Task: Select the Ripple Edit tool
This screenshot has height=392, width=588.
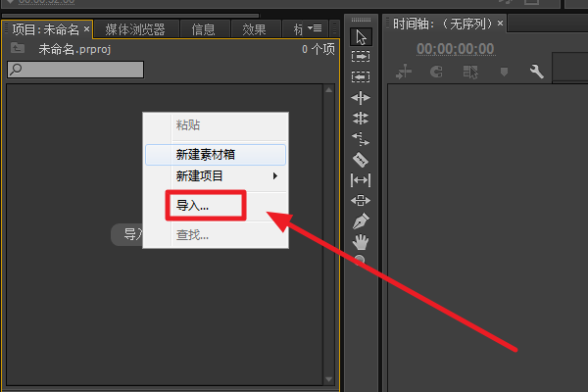Action: [361, 98]
